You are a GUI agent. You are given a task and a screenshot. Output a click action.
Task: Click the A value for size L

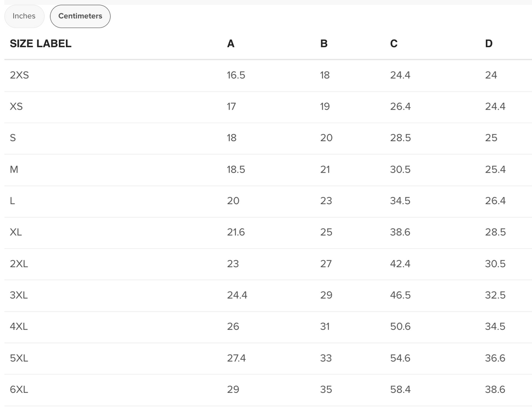[233, 201]
